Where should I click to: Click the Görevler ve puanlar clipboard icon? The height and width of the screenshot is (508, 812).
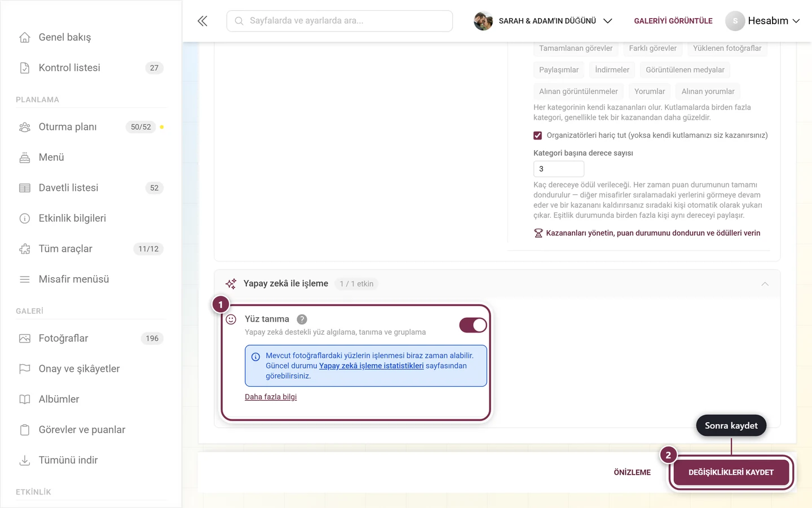pos(25,430)
